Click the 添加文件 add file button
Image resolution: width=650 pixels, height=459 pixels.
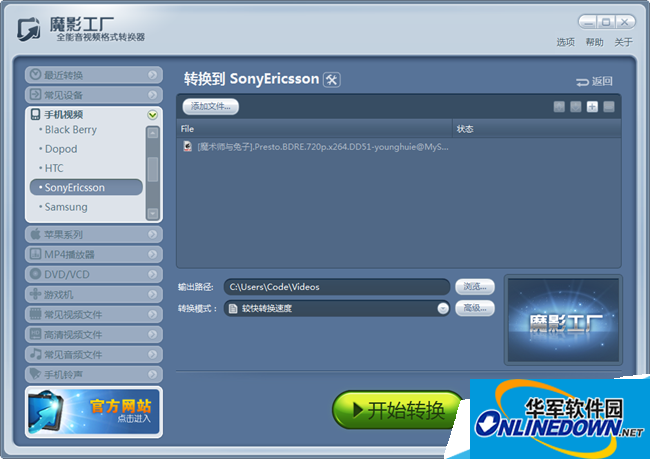211,106
